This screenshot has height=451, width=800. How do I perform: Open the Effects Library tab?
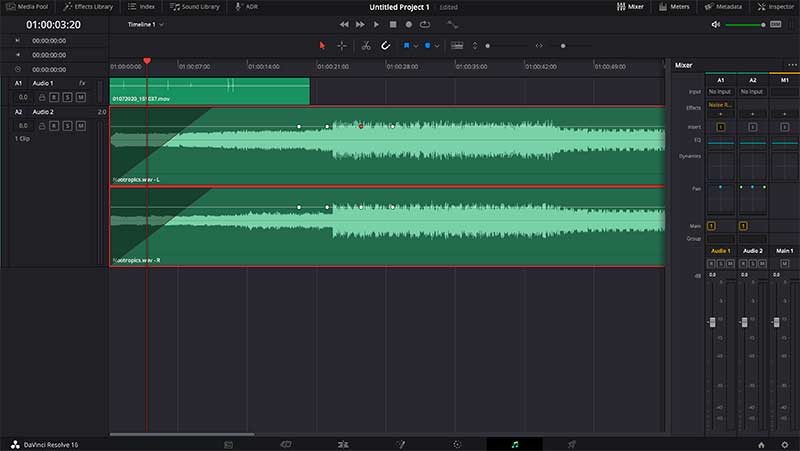click(x=88, y=6)
